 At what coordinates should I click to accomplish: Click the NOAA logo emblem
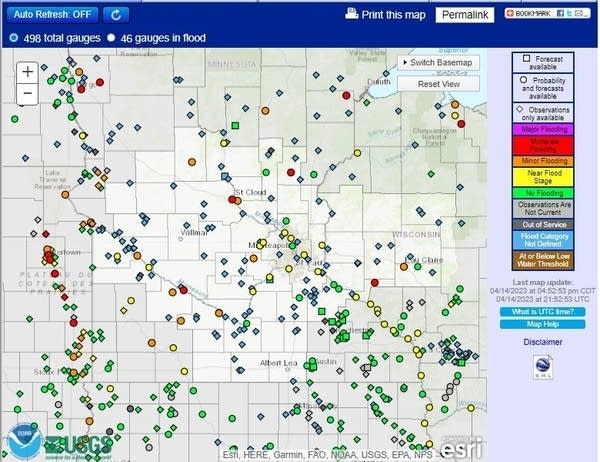pos(25,442)
